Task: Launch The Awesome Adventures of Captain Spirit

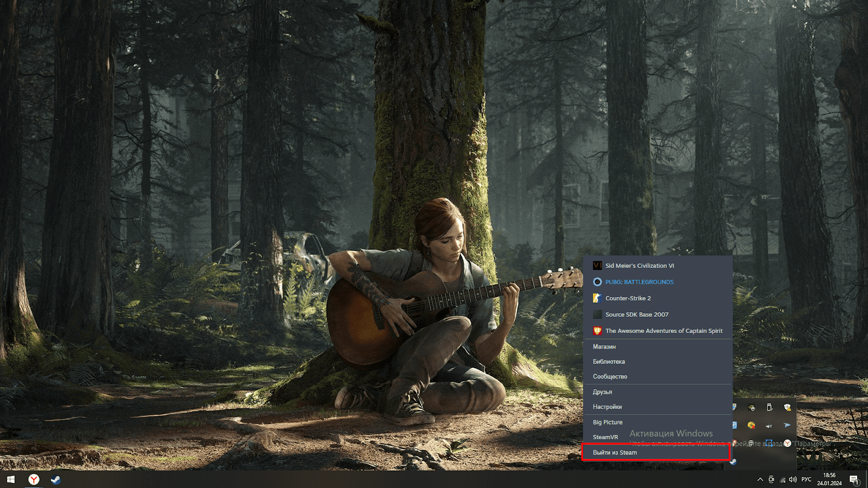Action: pos(658,331)
